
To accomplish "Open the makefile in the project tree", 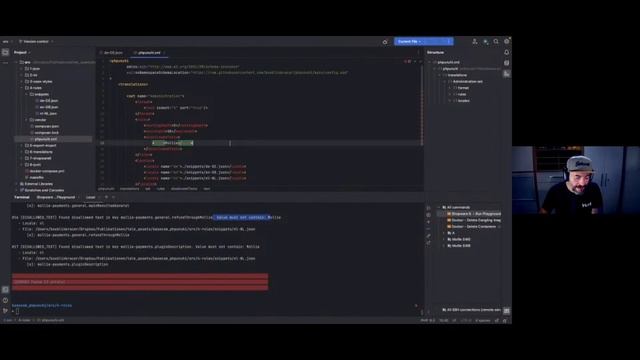I will 35,178.
